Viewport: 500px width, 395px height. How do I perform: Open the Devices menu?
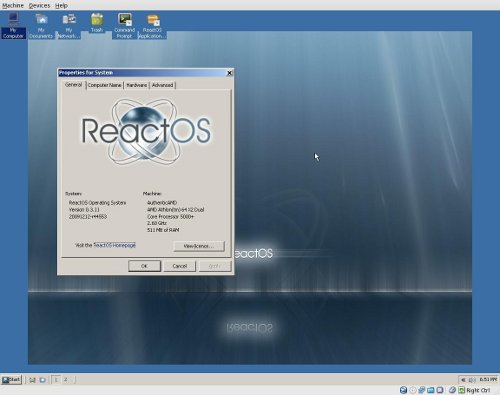pyautogui.click(x=39, y=5)
